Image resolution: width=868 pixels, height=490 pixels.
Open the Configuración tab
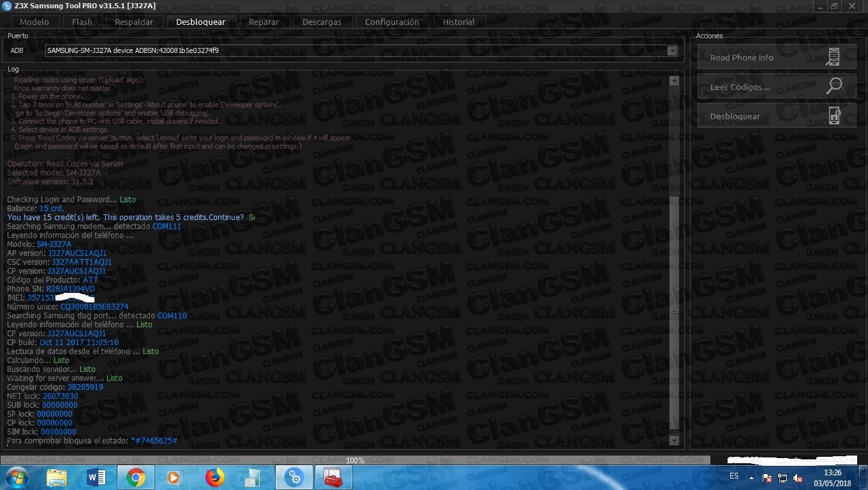pyautogui.click(x=392, y=22)
